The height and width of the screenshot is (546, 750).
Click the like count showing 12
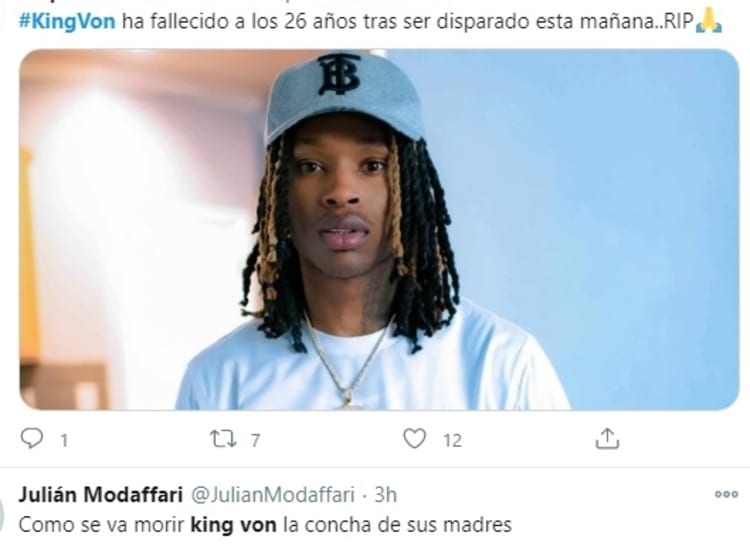[452, 440]
